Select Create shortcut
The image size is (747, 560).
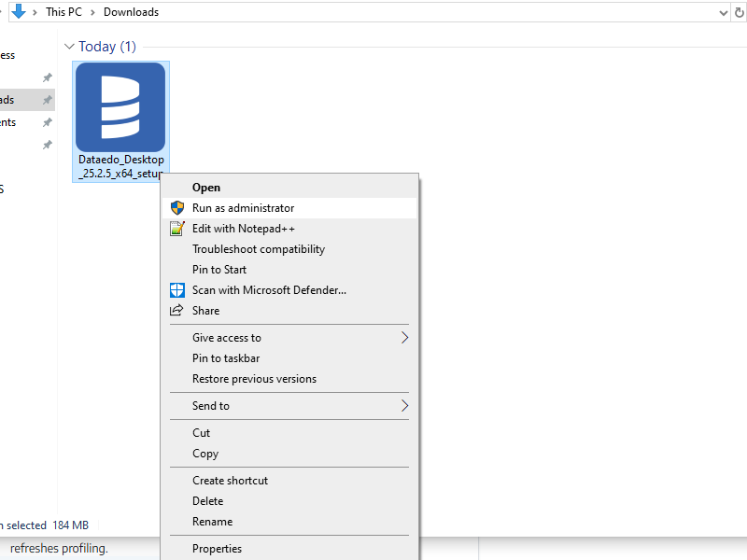(289, 481)
